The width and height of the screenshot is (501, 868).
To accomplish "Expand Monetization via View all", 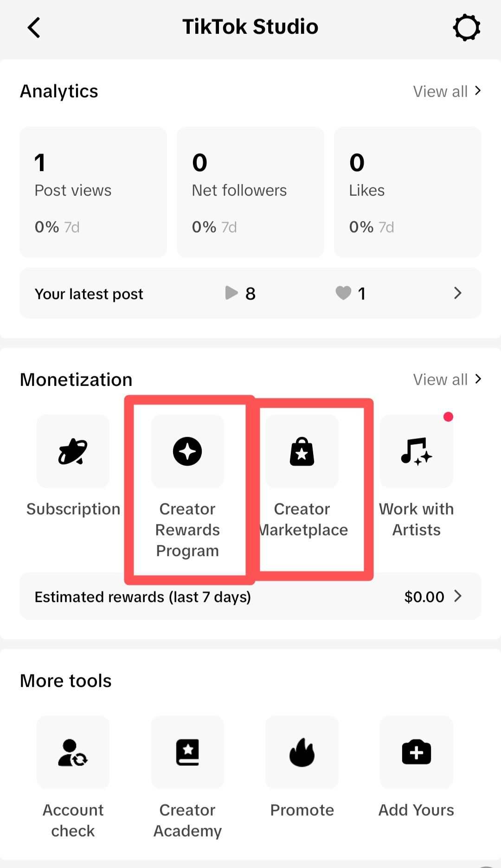I will click(x=447, y=379).
